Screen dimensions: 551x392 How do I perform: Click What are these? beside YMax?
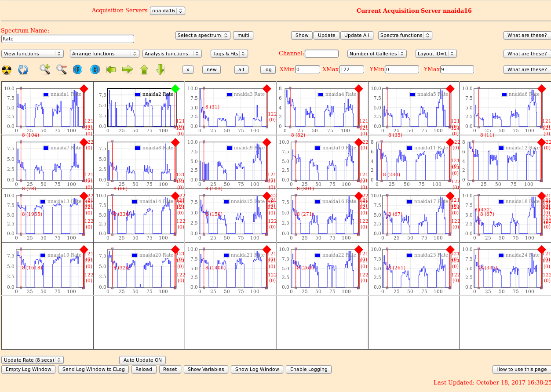click(527, 69)
